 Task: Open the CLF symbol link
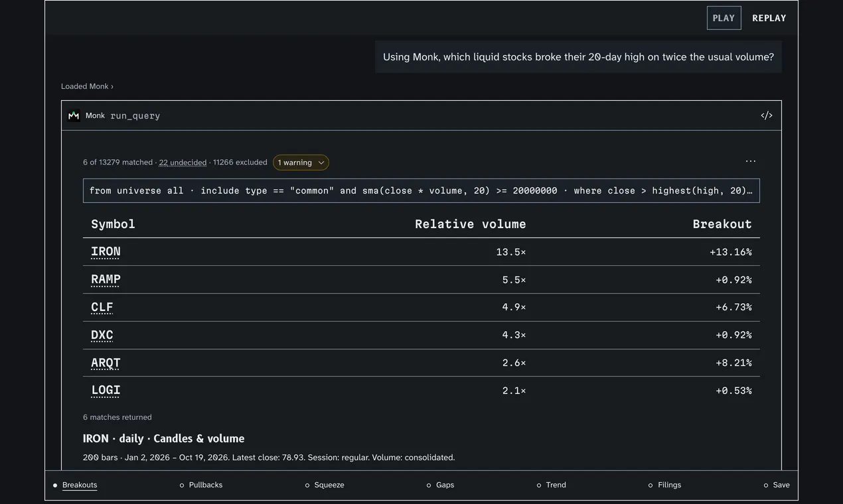pos(102,308)
